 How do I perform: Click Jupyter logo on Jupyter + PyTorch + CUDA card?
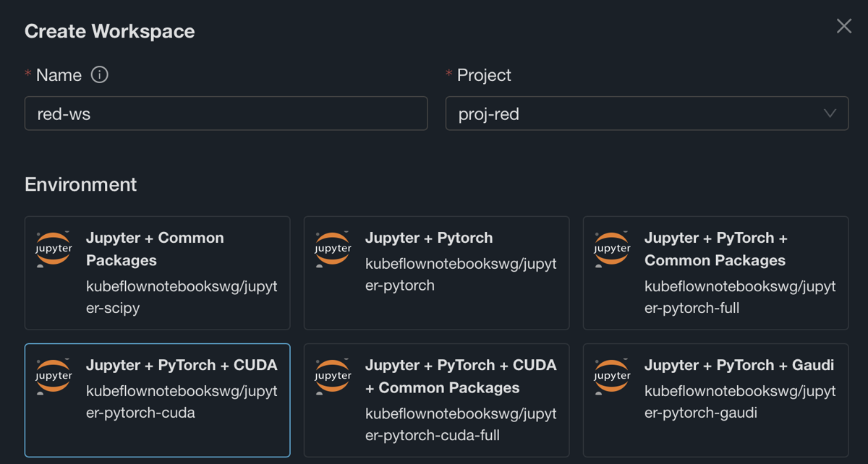[x=54, y=377]
